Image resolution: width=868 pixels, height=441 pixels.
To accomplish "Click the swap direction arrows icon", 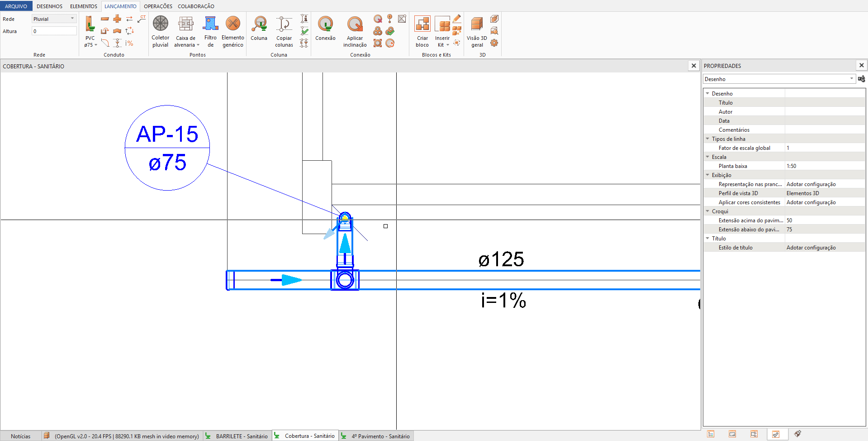I will point(129,19).
